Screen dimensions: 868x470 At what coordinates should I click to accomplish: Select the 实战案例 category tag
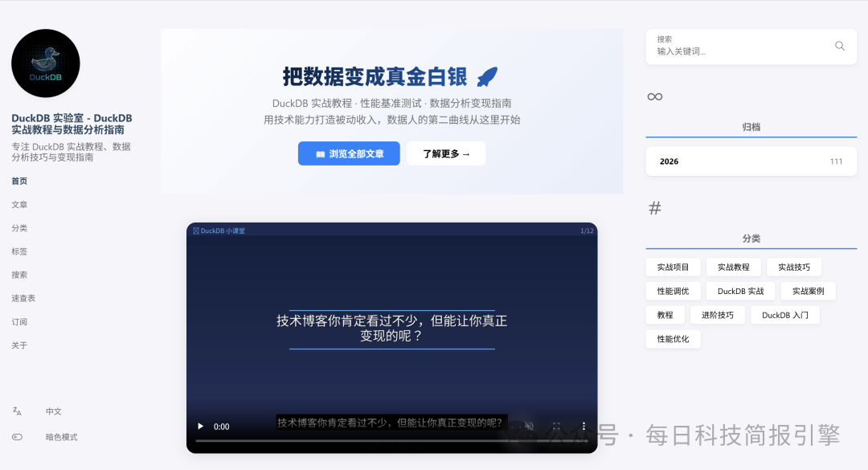click(809, 291)
